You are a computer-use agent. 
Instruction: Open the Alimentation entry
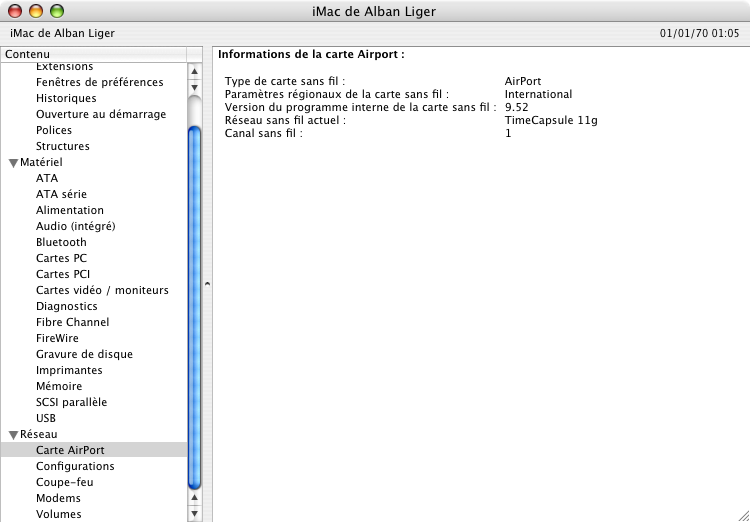(70, 210)
